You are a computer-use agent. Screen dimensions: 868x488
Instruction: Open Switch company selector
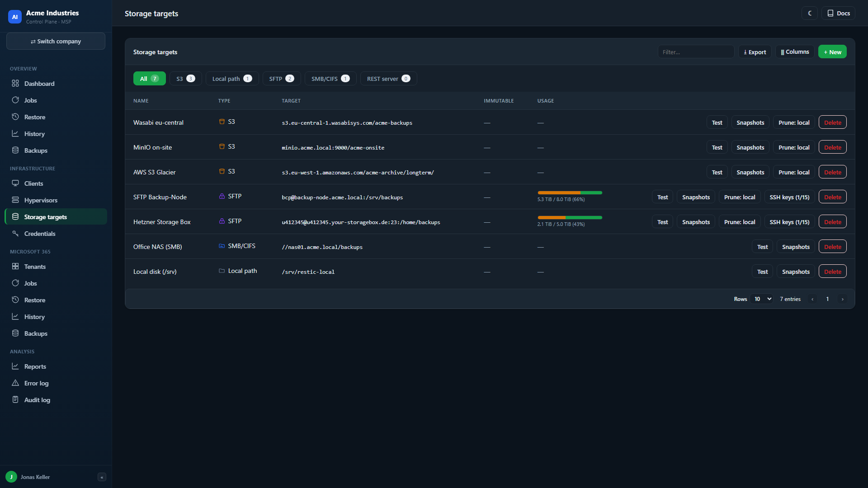click(56, 41)
